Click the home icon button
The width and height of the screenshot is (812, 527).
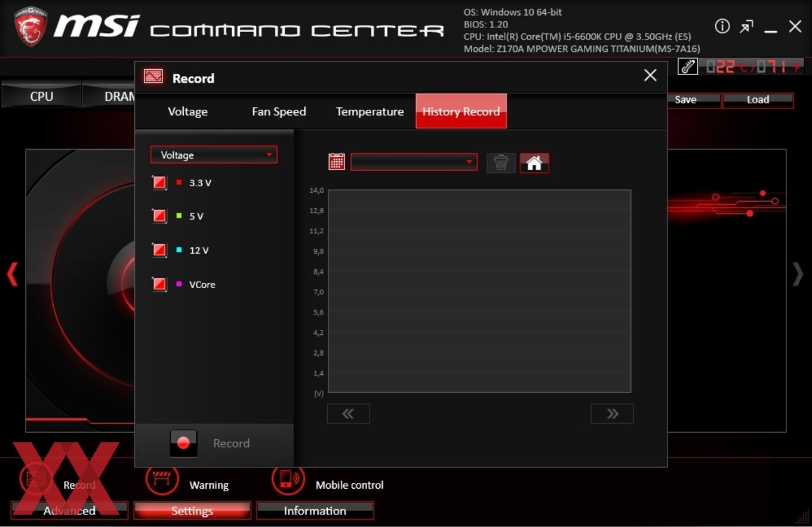534,162
